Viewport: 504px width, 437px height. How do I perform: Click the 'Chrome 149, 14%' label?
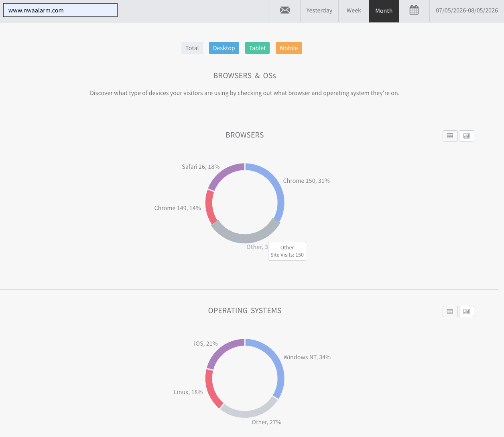(x=177, y=208)
